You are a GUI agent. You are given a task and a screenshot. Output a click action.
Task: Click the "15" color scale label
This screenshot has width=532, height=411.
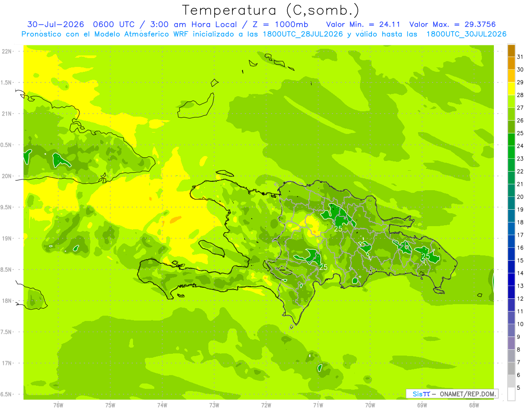pyautogui.click(x=520, y=260)
